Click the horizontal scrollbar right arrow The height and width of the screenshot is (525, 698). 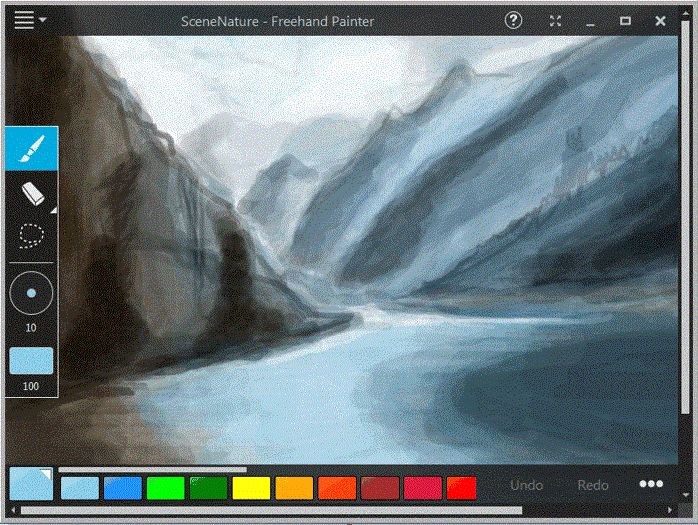click(670, 510)
